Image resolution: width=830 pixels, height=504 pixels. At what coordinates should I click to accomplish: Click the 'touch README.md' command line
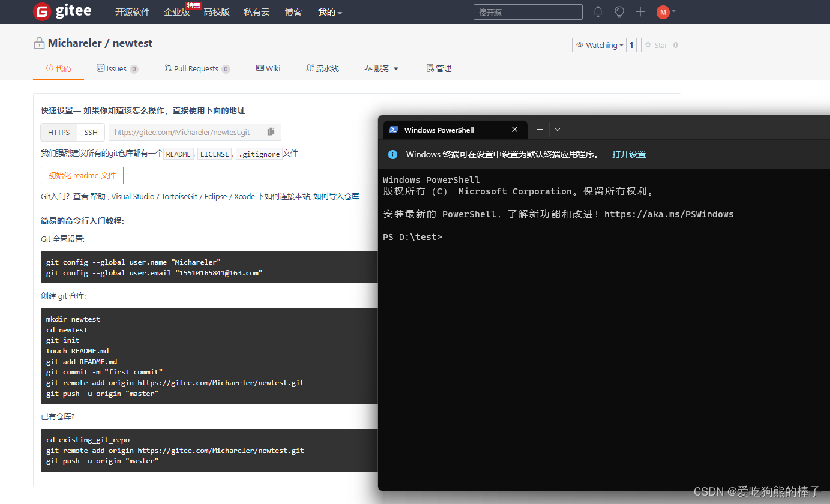point(77,351)
